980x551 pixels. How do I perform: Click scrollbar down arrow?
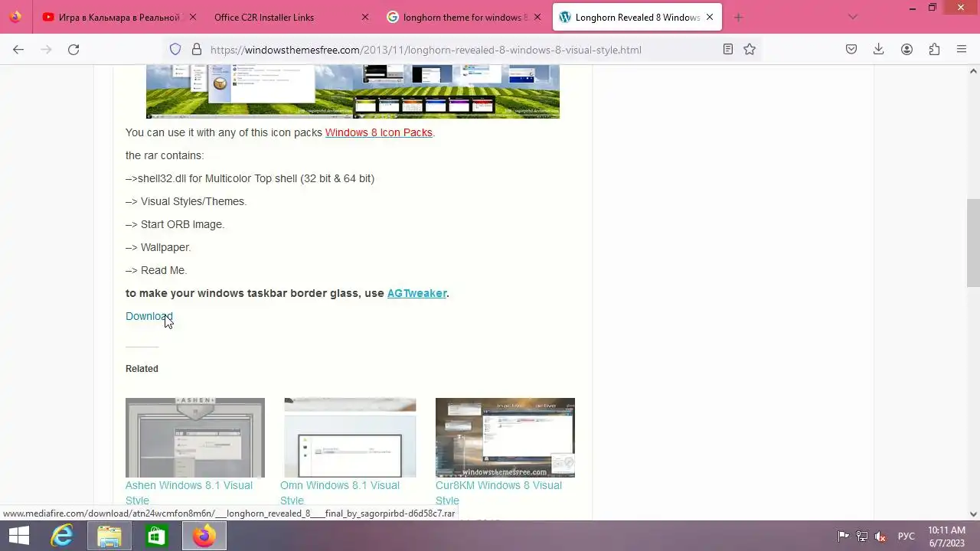coord(973,514)
